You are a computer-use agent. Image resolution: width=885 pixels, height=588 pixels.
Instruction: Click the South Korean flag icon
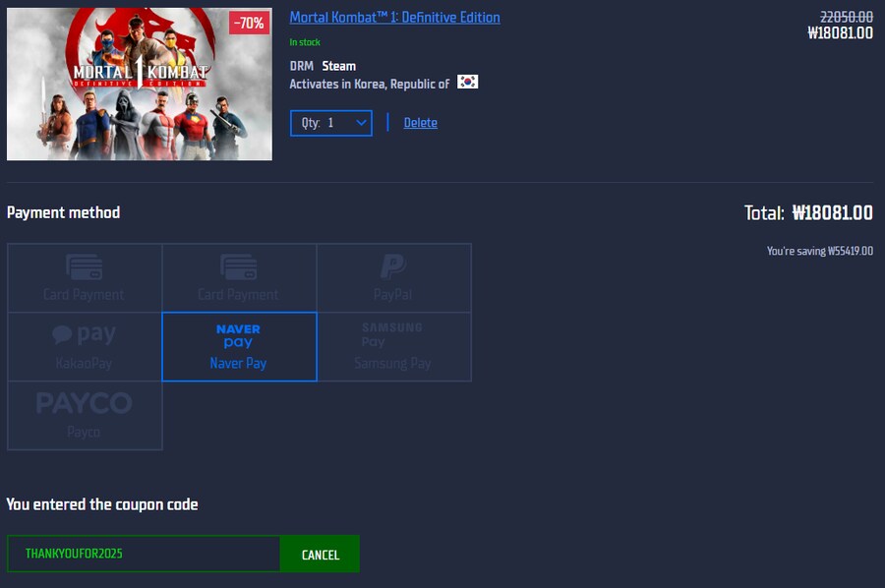click(467, 82)
